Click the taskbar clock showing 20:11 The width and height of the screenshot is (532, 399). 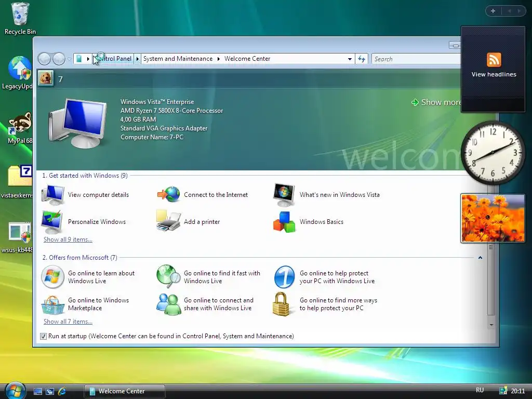(x=518, y=391)
